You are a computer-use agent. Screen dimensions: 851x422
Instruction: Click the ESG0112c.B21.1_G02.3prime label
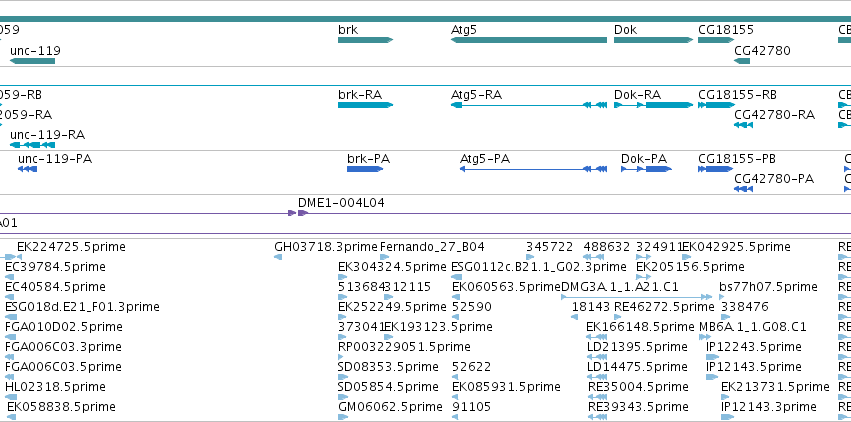pyautogui.click(x=538, y=267)
